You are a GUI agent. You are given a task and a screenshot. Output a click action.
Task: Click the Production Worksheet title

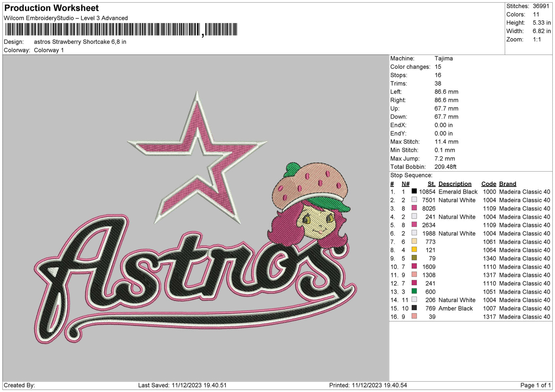pyautogui.click(x=51, y=8)
